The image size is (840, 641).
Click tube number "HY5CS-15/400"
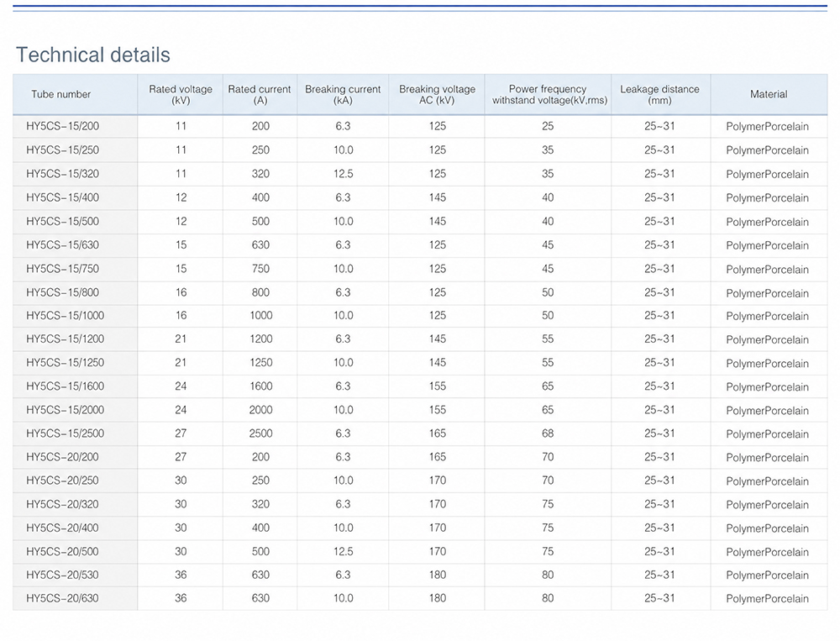click(x=63, y=197)
